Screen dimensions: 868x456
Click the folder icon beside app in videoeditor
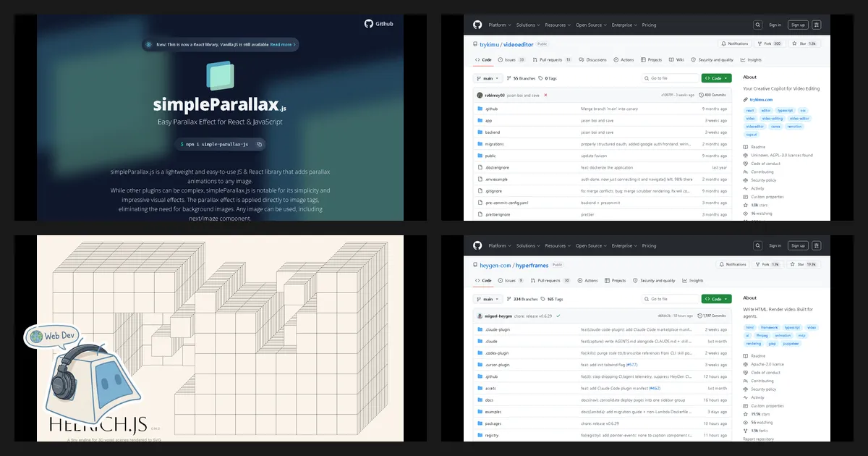click(x=480, y=120)
